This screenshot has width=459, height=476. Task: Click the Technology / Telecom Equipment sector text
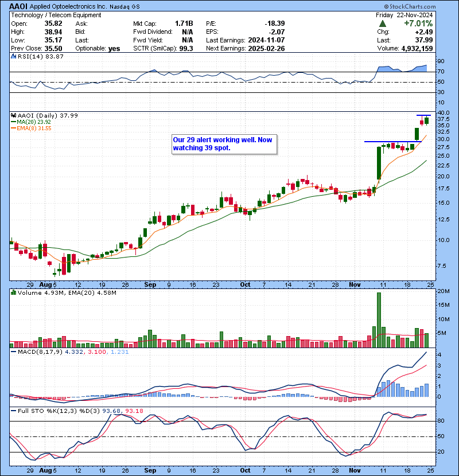56,15
